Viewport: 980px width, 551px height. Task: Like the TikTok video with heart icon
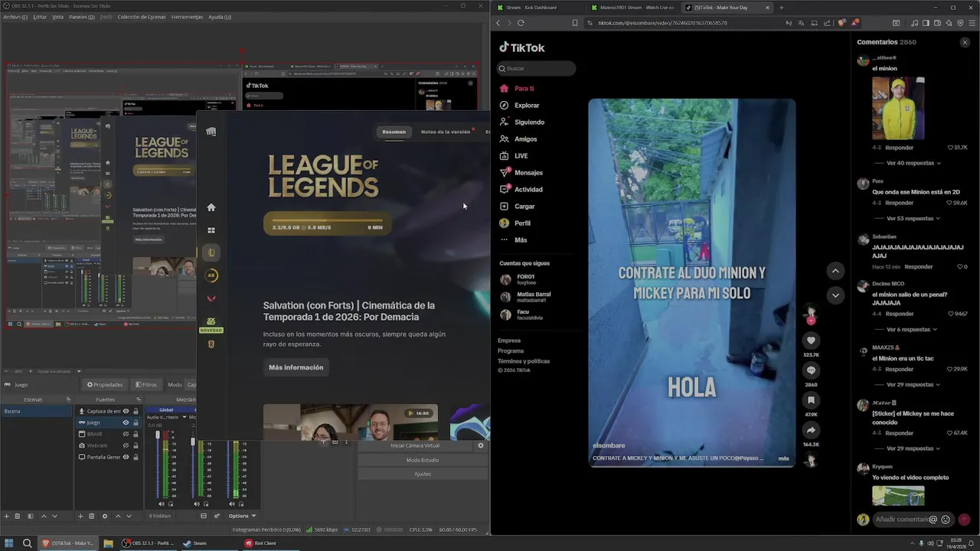tap(811, 340)
